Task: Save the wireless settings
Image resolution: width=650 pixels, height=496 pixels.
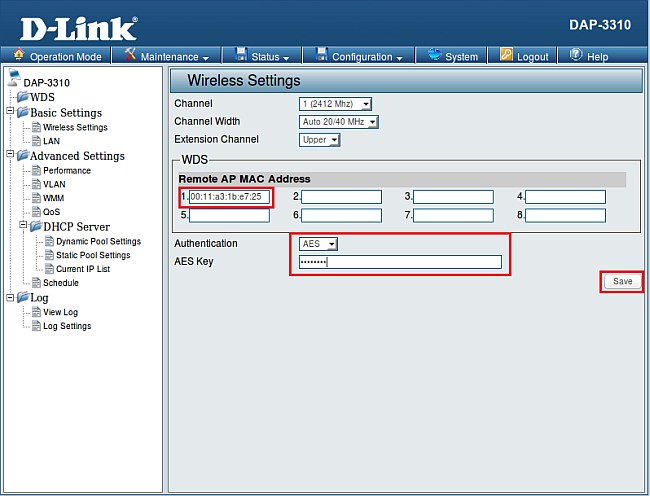Action: pos(622,281)
